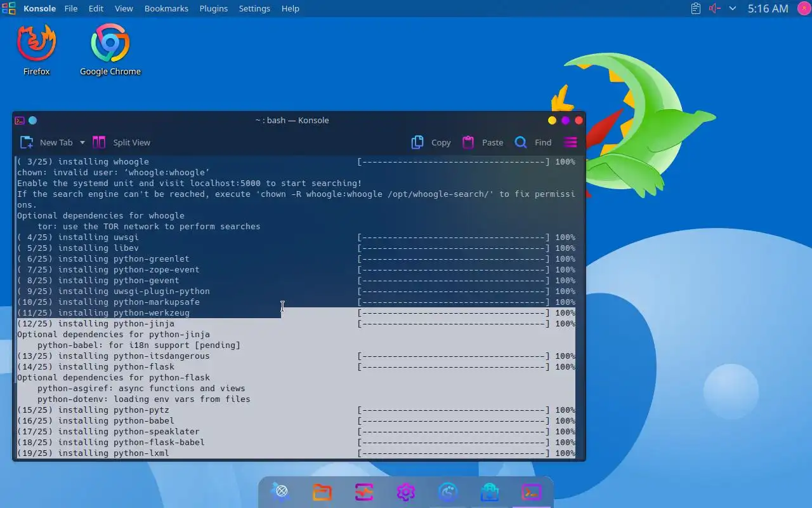Click the 'tor: use the TOR network' line
812x508 pixels.
point(149,226)
